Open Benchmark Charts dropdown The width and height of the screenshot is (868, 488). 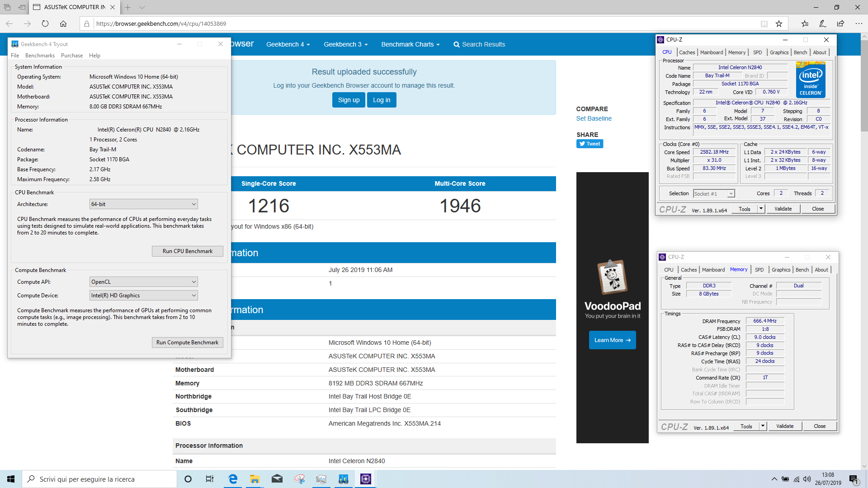click(x=410, y=44)
